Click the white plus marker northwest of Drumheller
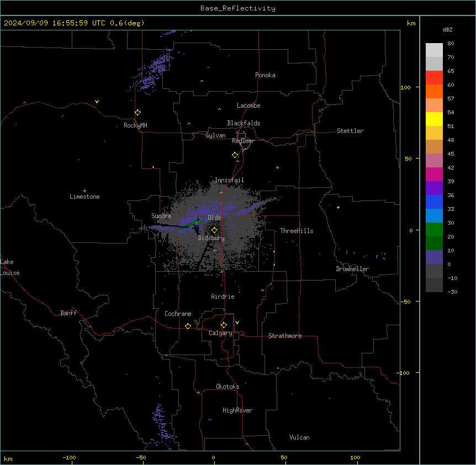 click(x=338, y=207)
